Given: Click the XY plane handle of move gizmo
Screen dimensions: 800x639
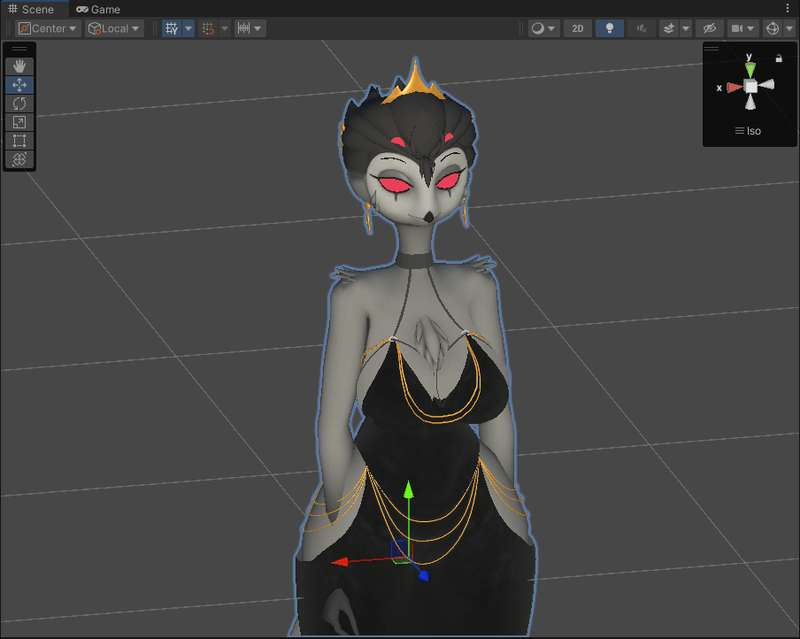Looking at the screenshot, I should (399, 551).
